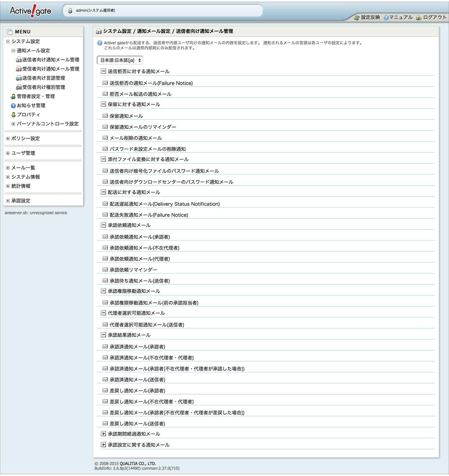
Task: Click envelope icon for 配送遅延通知メール
Action: coord(105,204)
